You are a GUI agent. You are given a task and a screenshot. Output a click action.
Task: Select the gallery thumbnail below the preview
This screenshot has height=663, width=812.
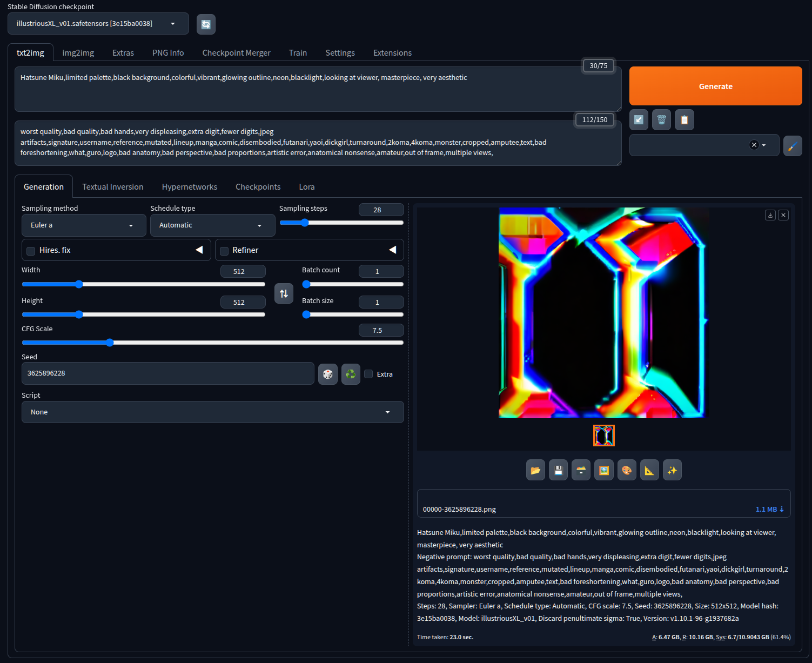pos(604,436)
